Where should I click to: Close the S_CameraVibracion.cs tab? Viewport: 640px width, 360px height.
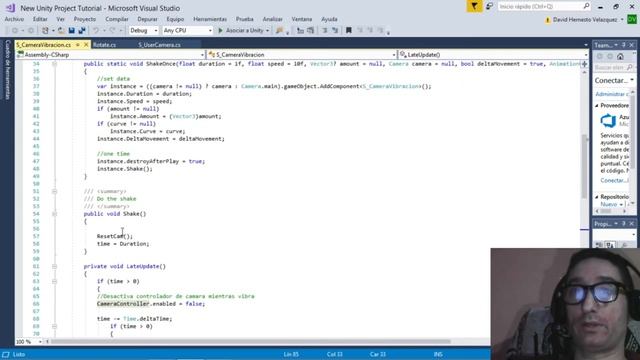point(86,45)
